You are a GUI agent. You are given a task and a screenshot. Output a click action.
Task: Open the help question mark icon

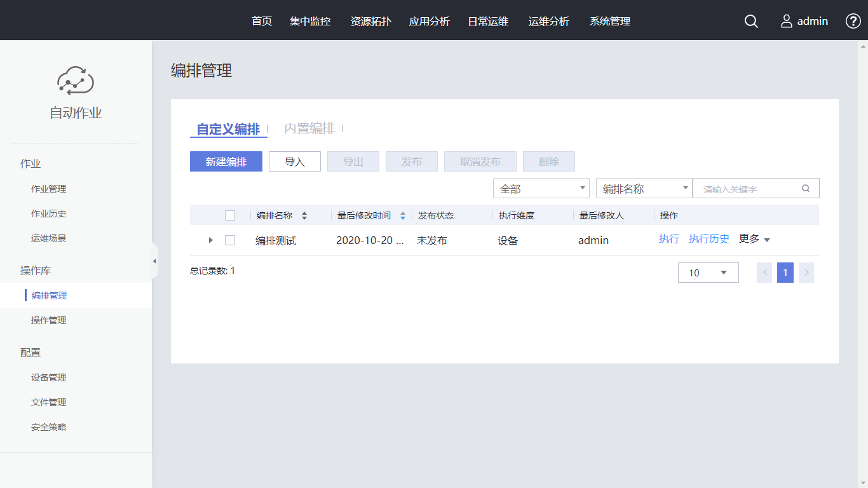pos(853,21)
